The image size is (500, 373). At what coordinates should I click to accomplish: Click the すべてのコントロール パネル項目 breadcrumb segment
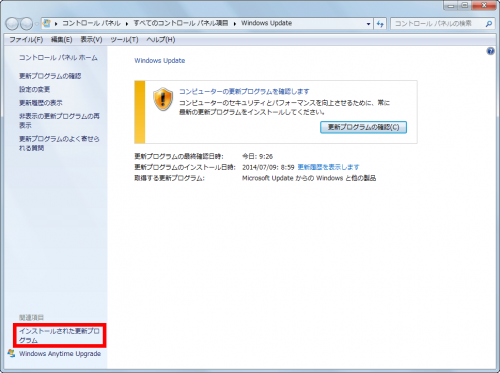tap(181, 23)
